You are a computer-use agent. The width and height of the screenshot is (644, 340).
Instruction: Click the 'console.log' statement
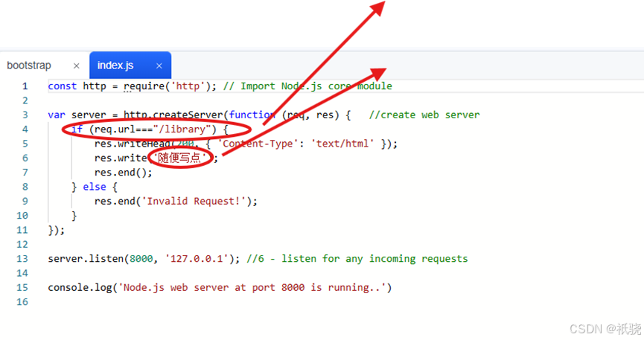pos(220,287)
